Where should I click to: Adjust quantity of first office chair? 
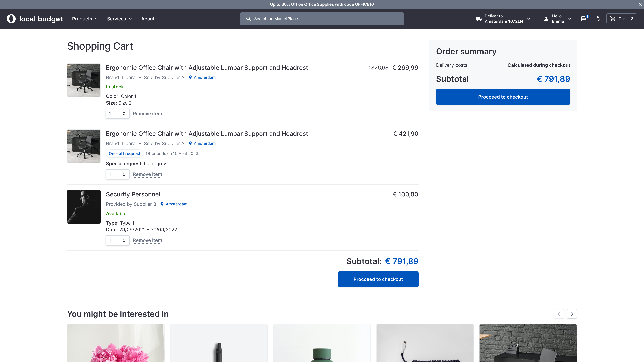118,114
